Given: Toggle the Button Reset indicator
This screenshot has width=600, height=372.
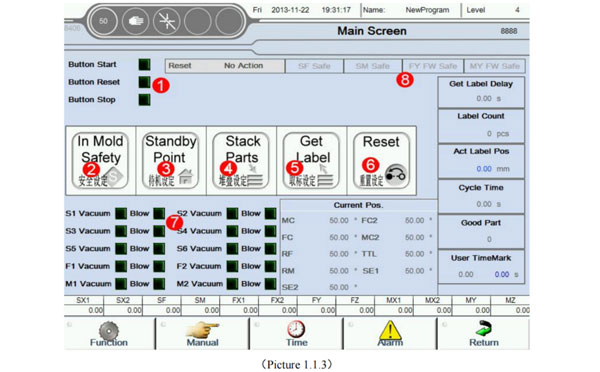Looking at the screenshot, I should tap(144, 82).
